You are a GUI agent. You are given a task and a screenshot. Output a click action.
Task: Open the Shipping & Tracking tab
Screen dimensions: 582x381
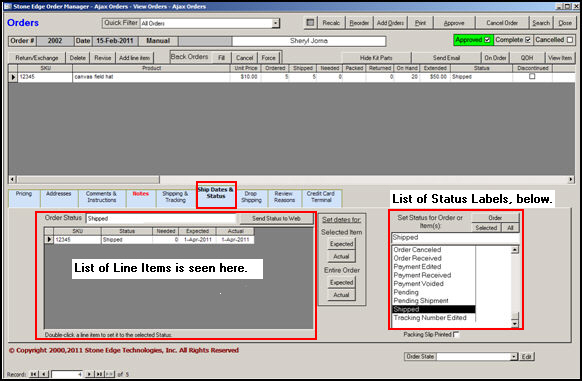[175, 197]
